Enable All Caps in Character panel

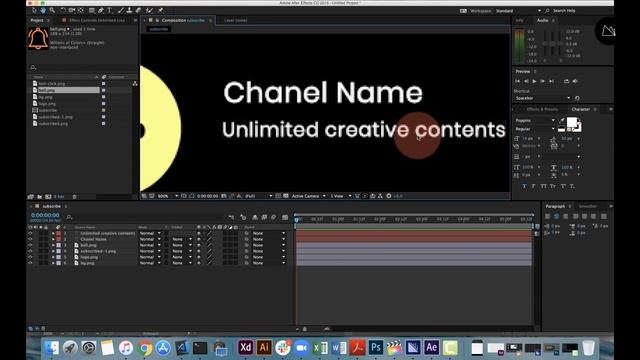pyautogui.click(x=543, y=186)
